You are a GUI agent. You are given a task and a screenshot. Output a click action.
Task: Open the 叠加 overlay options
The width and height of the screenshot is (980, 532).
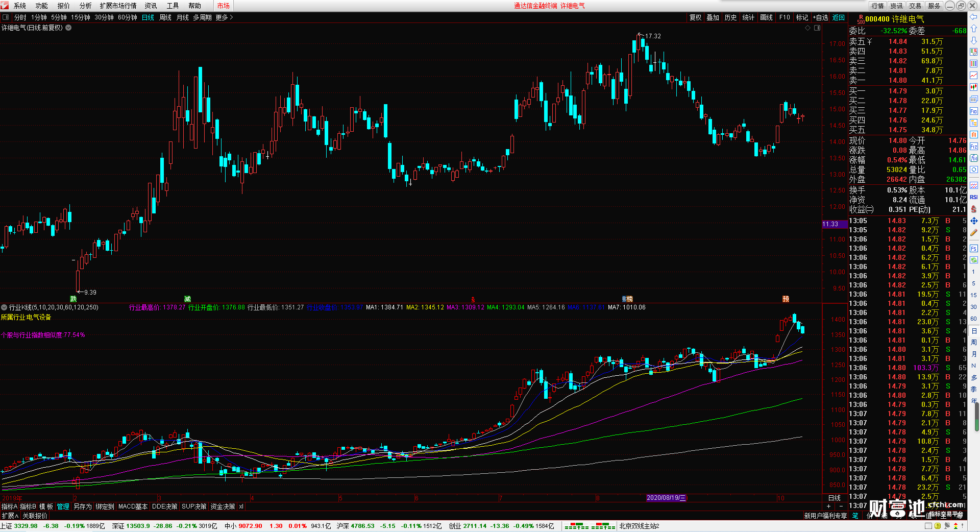click(713, 17)
